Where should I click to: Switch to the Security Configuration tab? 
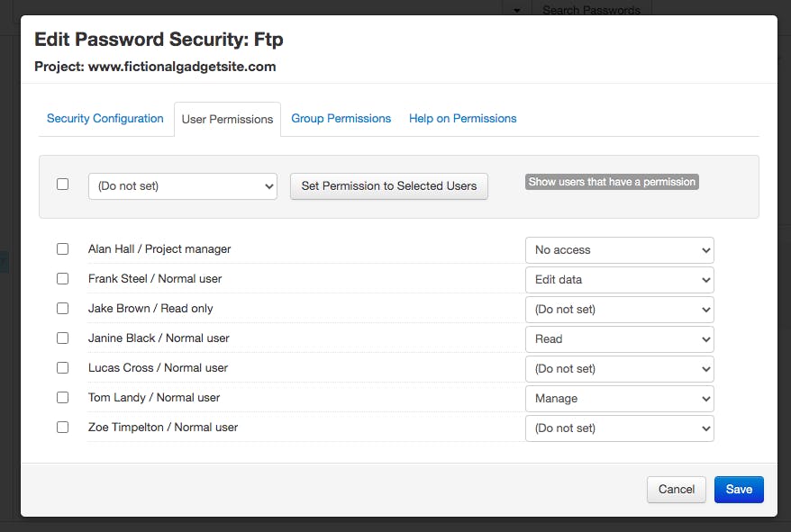click(105, 118)
